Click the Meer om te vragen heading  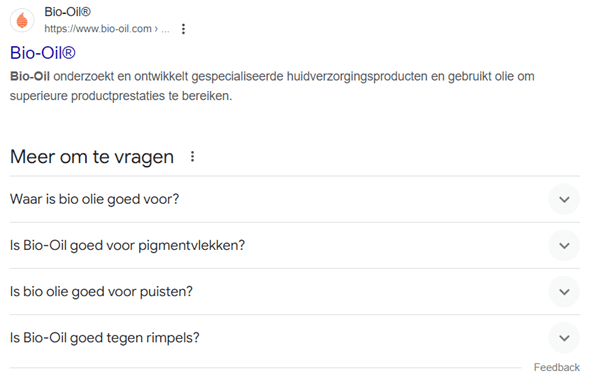[x=92, y=157]
